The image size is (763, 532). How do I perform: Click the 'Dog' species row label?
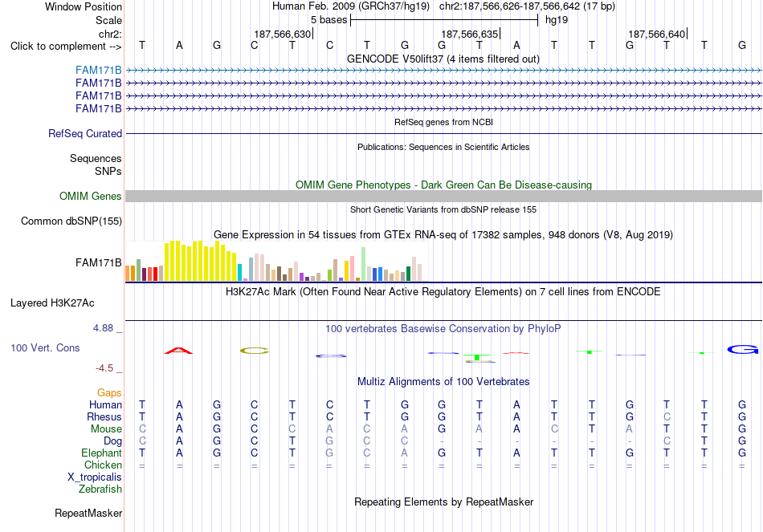113,441
